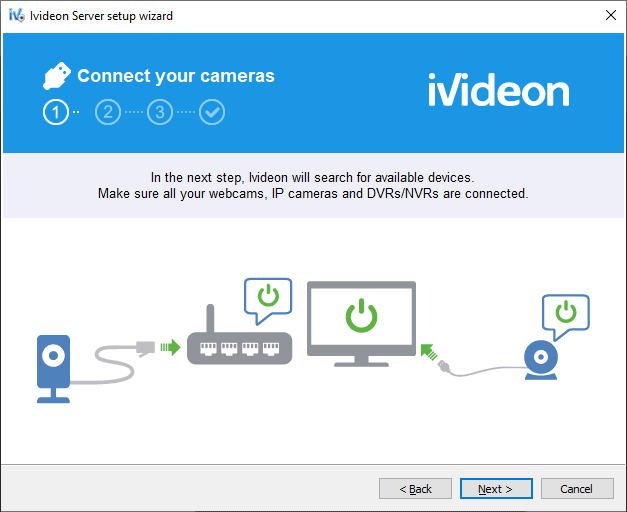
Task: Click the step 3 circle indicator
Action: pos(160,112)
